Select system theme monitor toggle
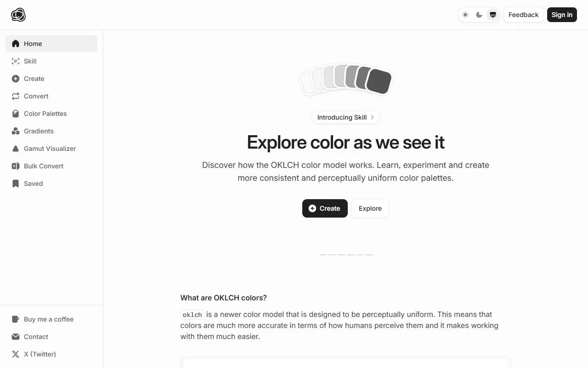The image size is (588, 368). (493, 15)
